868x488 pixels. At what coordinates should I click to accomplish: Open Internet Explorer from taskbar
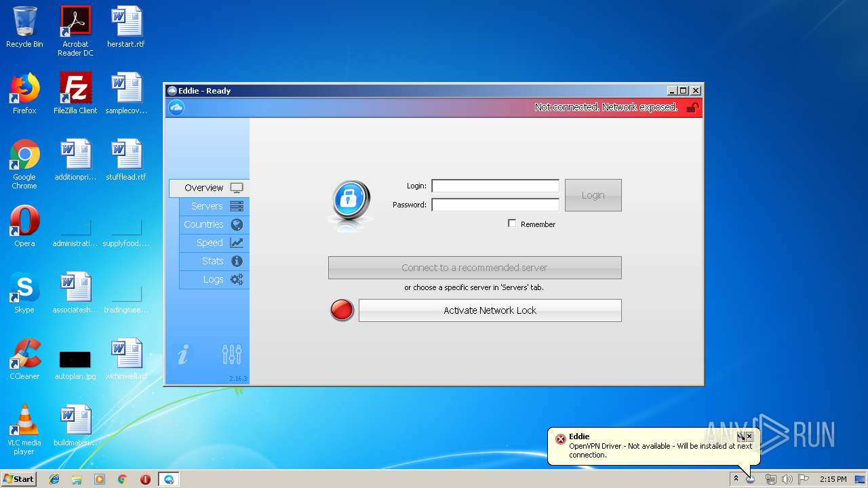coord(54,479)
